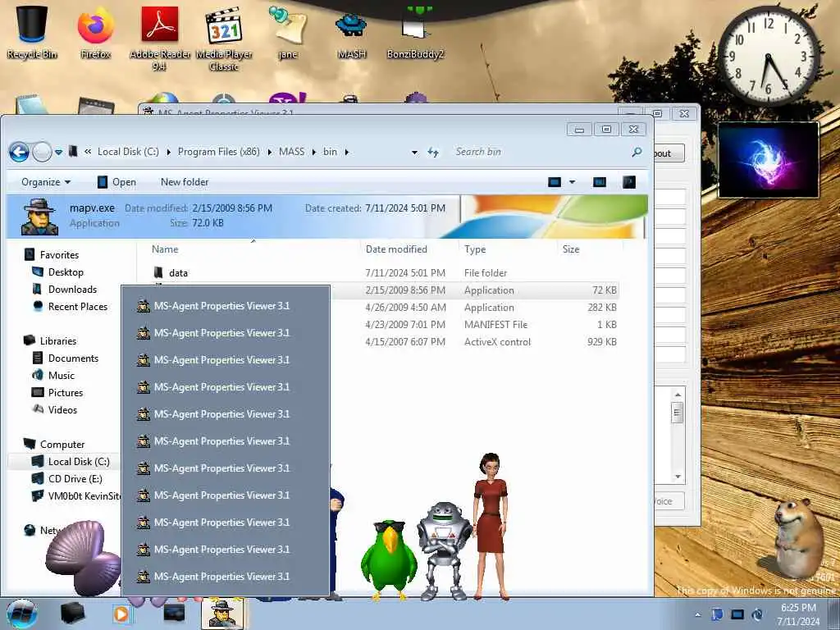The image size is (840, 630).
Task: Click Open in the Explorer toolbar
Action: coord(116,182)
